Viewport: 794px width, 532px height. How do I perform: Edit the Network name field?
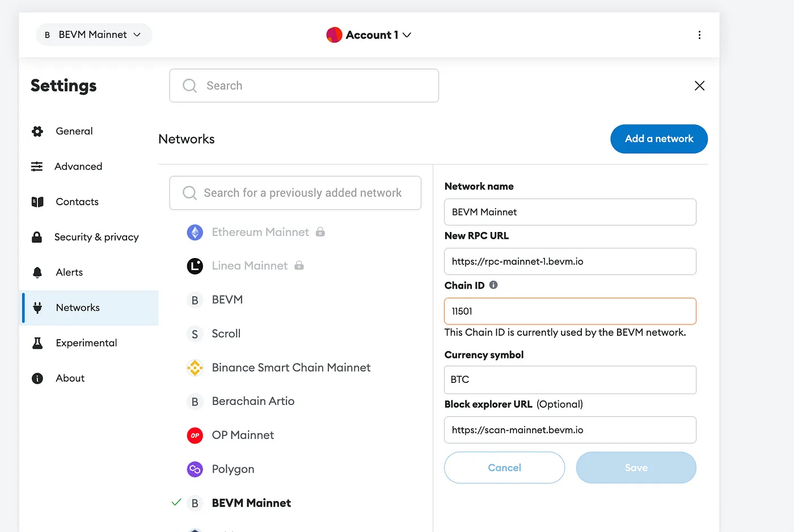pyautogui.click(x=570, y=212)
